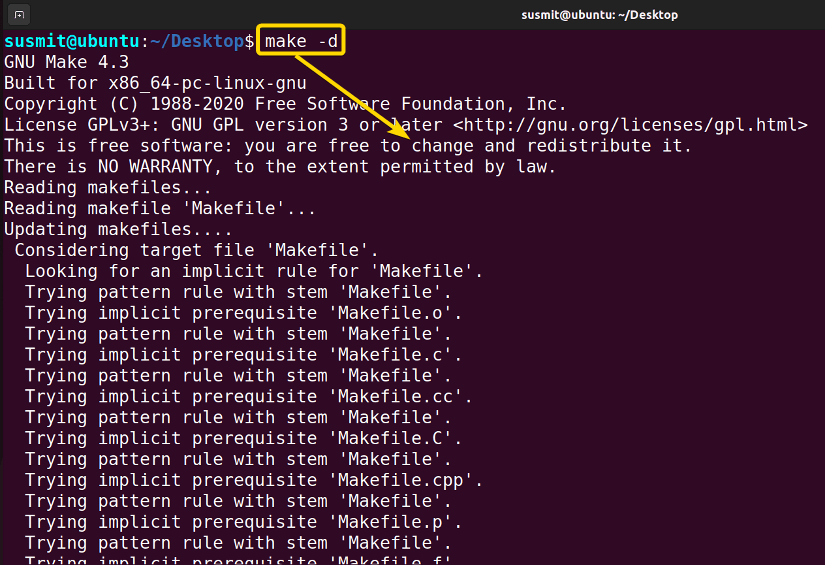Click the 'Looking for an implicit rule' line

coord(254,271)
